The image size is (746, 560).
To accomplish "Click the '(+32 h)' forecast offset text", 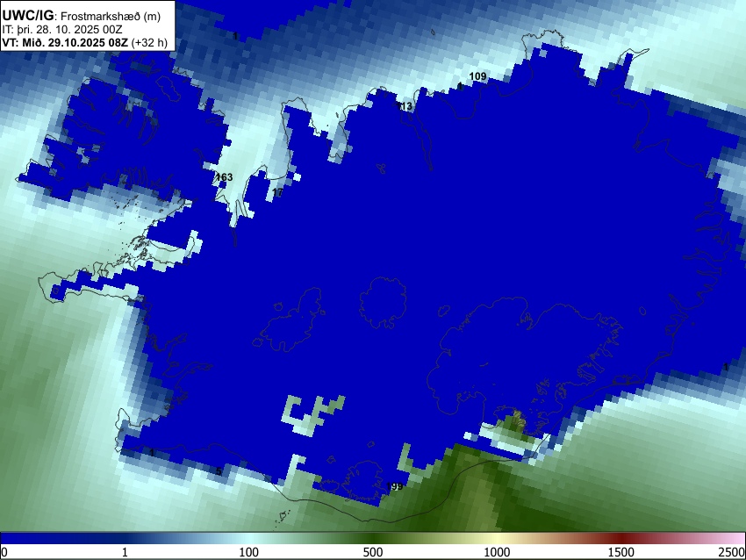I will [x=149, y=42].
